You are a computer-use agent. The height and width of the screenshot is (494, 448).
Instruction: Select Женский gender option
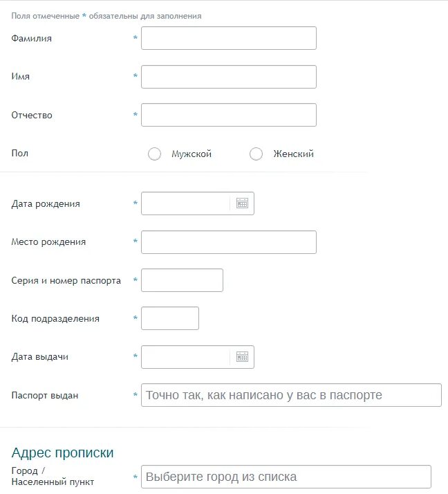tap(256, 154)
